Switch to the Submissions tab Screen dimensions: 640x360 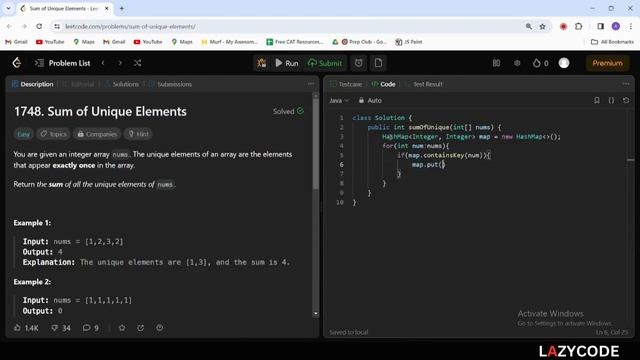coord(170,84)
